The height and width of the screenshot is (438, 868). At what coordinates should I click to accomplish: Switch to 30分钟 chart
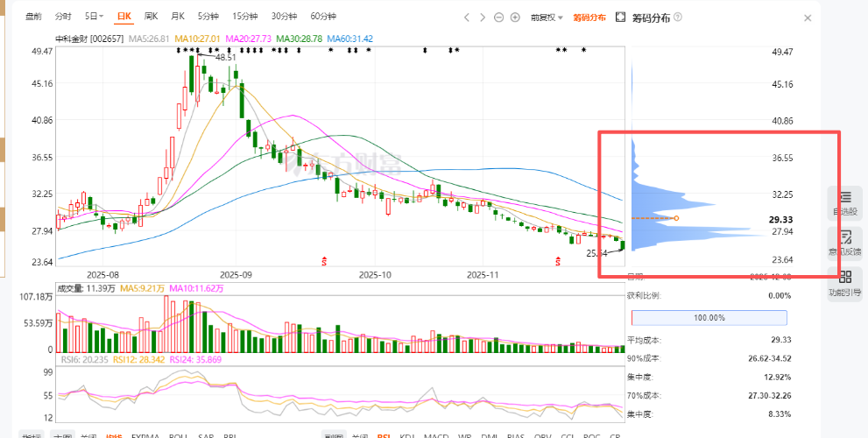pos(284,16)
